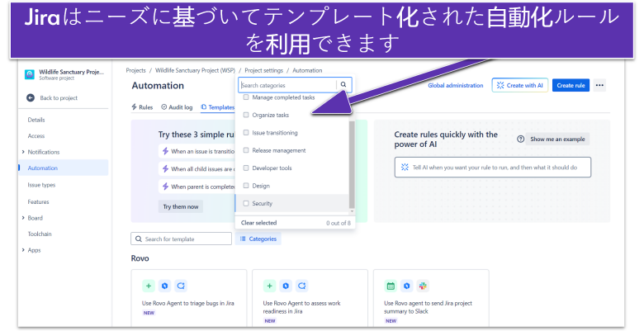
Task: Click the lightning icon beside 'When parent is complete'
Action: click(x=165, y=187)
